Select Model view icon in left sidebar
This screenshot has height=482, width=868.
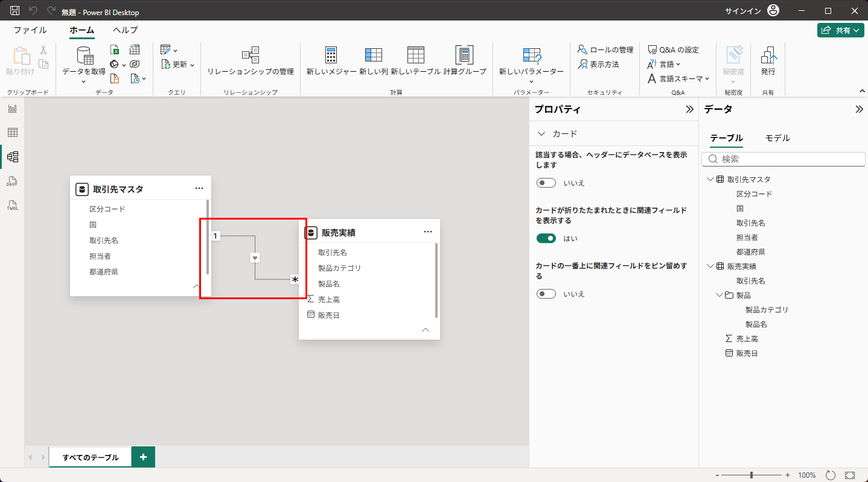pos(12,157)
